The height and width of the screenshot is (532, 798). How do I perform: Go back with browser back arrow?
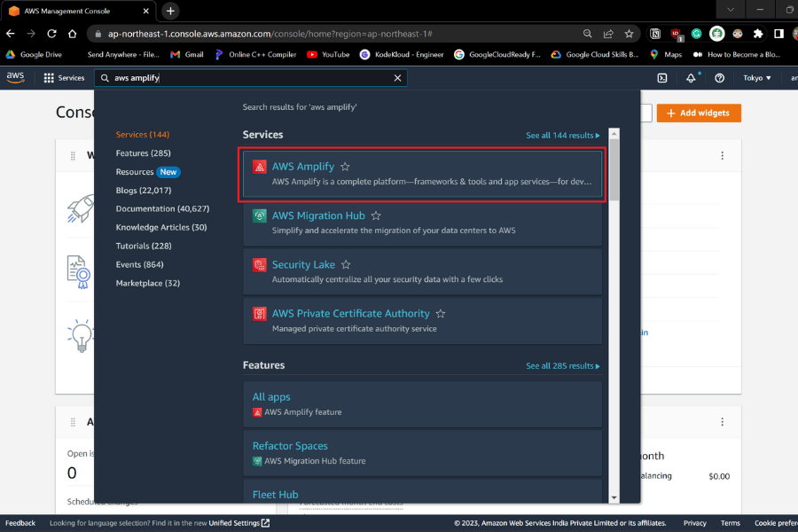(x=10, y=34)
